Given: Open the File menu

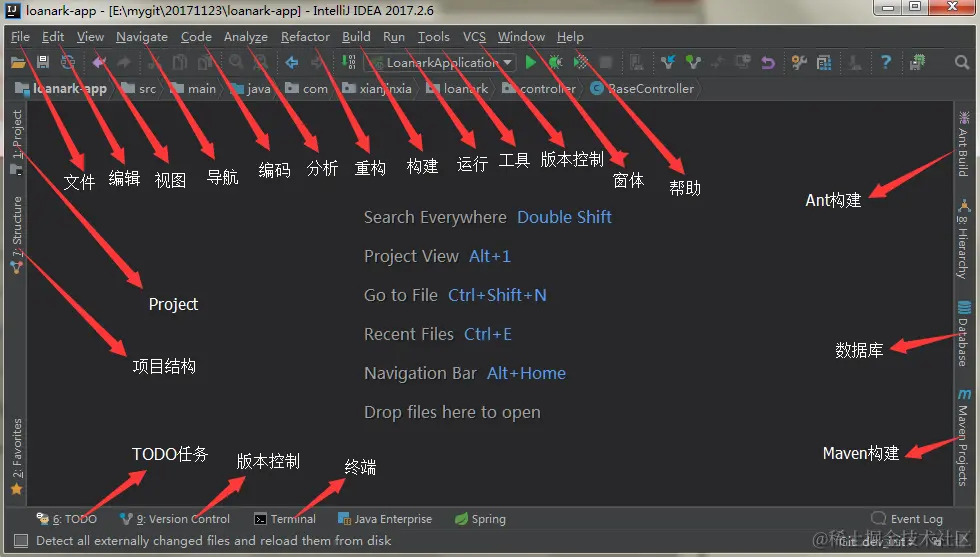Looking at the screenshot, I should click(x=20, y=37).
